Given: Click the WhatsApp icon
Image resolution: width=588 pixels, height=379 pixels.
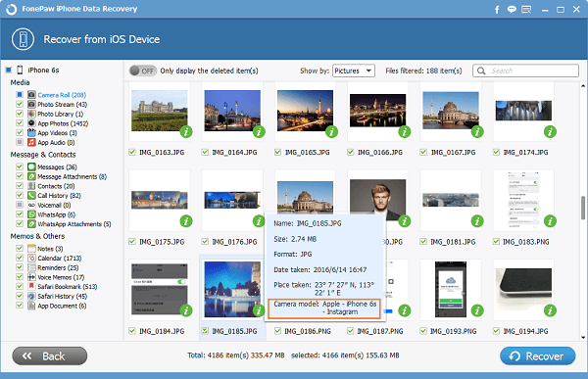Looking at the screenshot, I should click(x=31, y=214).
